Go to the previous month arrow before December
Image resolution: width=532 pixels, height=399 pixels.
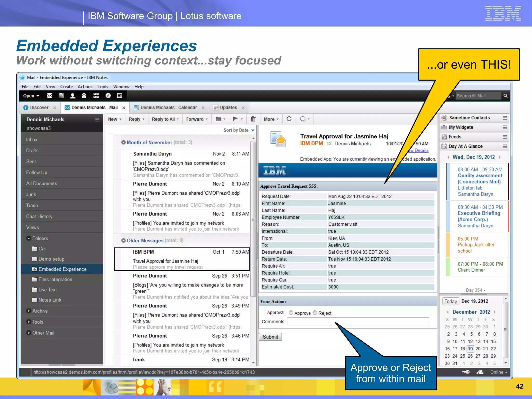(x=448, y=312)
